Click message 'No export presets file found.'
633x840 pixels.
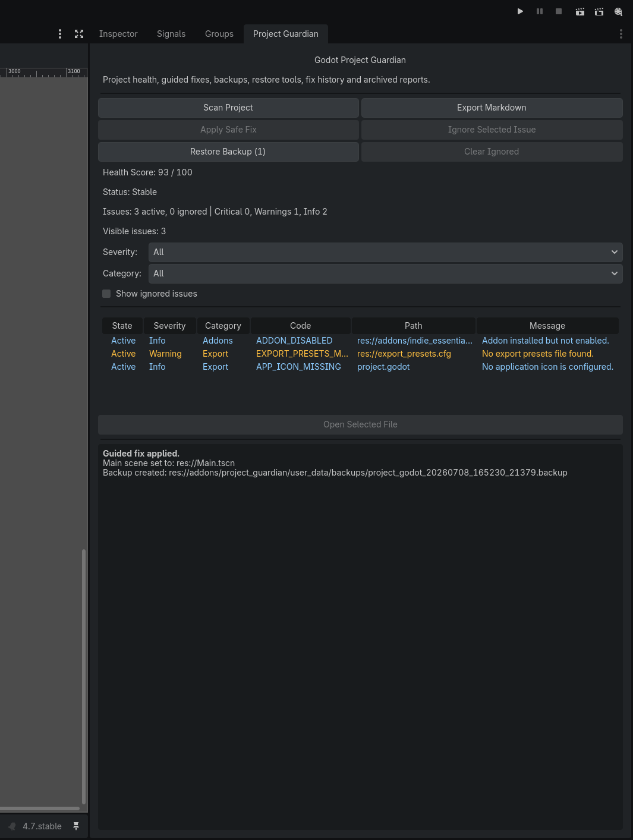coord(538,354)
